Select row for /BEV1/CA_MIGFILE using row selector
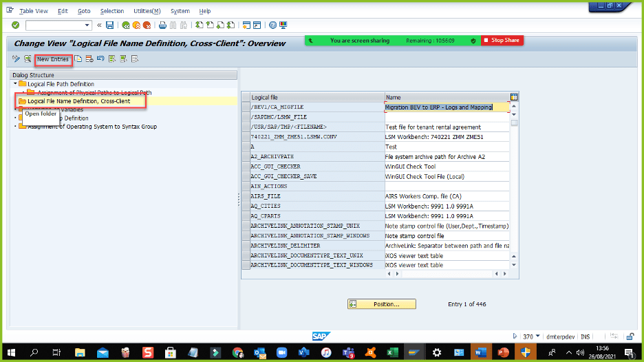 point(244,107)
